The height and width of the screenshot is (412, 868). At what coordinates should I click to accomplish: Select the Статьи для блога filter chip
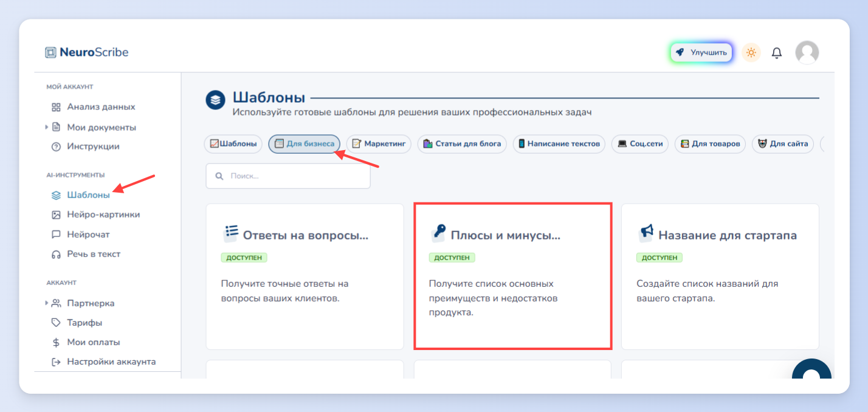462,144
